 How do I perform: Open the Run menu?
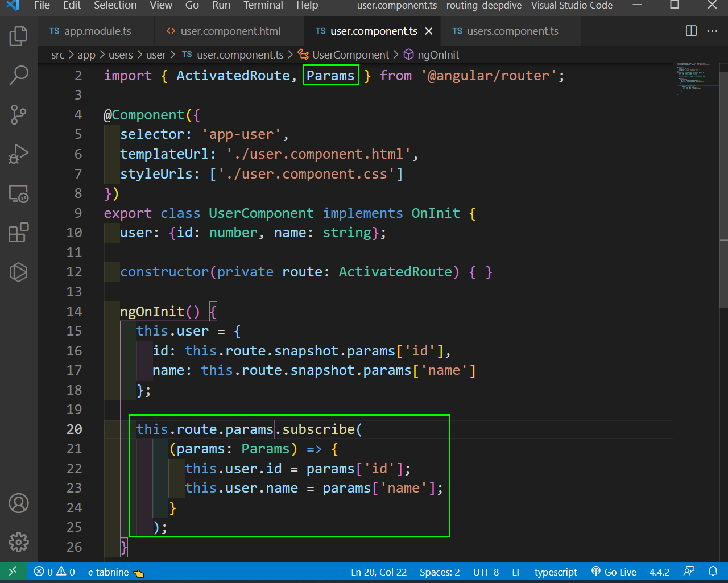click(221, 5)
